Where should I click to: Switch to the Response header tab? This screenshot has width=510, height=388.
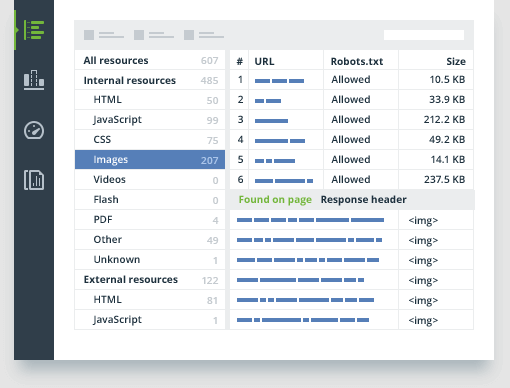[363, 200]
